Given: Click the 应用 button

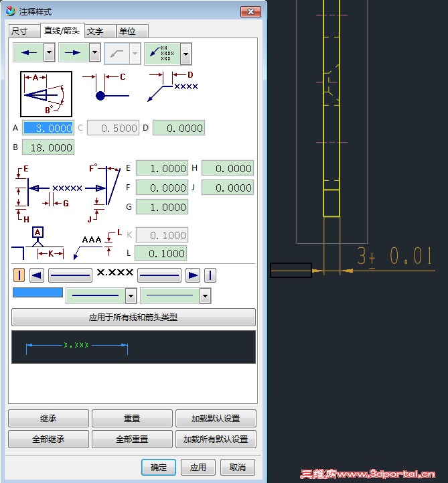Looking at the screenshot, I should [198, 468].
